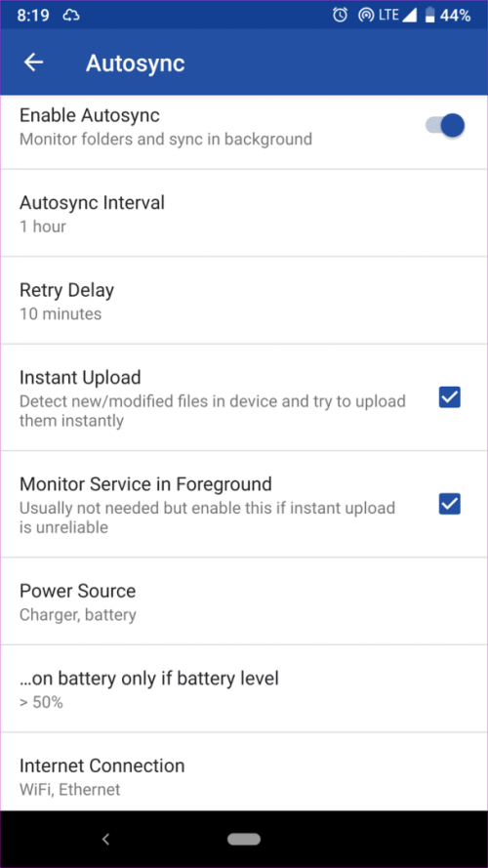Tap the Android back navigation chevron
This screenshot has height=868, width=488.
pos(105,840)
